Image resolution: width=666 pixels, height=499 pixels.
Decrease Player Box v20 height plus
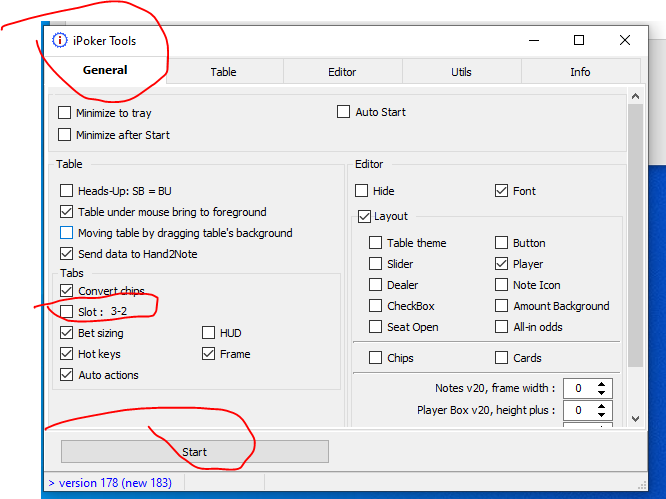pyautogui.click(x=601, y=414)
